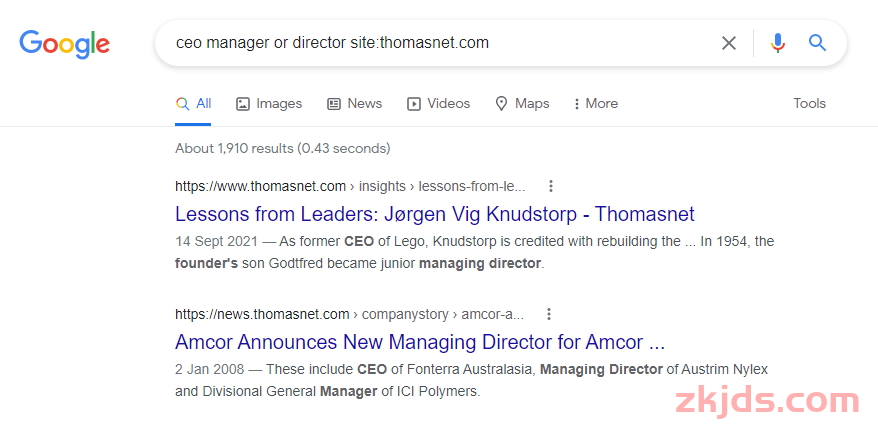The height and width of the screenshot is (432, 878).
Task: Open the search Tools options
Action: [x=809, y=104]
